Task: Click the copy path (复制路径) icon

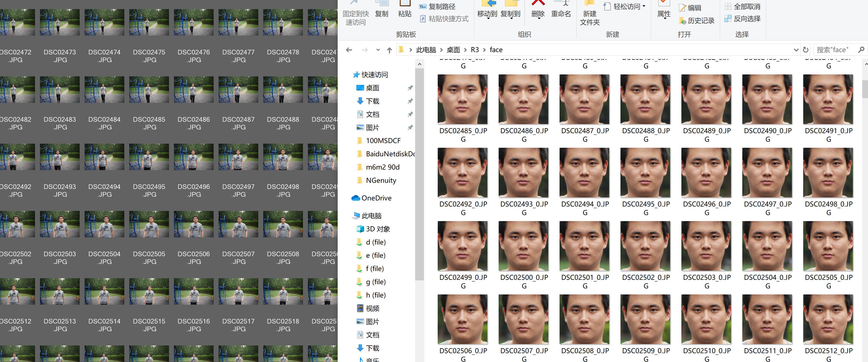Action: [x=423, y=7]
